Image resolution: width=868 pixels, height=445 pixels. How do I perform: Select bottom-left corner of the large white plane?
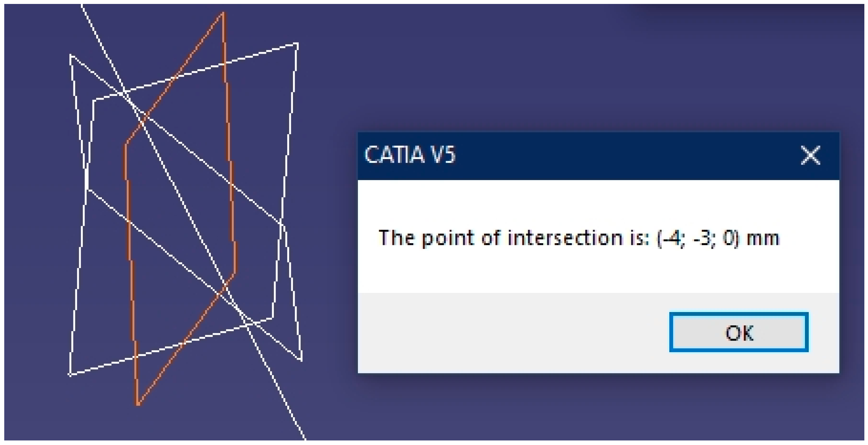(x=70, y=374)
